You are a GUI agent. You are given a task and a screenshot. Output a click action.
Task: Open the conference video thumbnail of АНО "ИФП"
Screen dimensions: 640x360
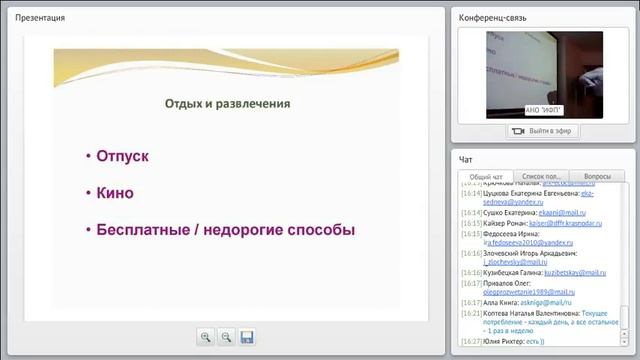point(544,75)
